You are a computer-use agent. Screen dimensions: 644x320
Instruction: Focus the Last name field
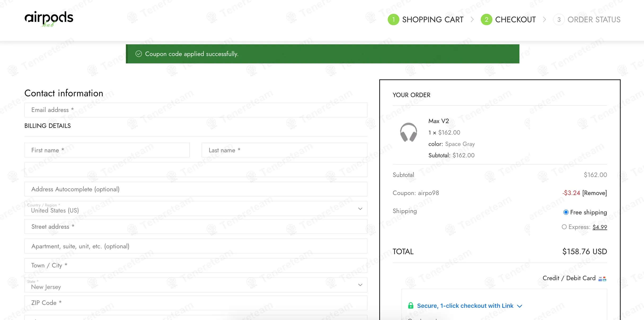284,150
